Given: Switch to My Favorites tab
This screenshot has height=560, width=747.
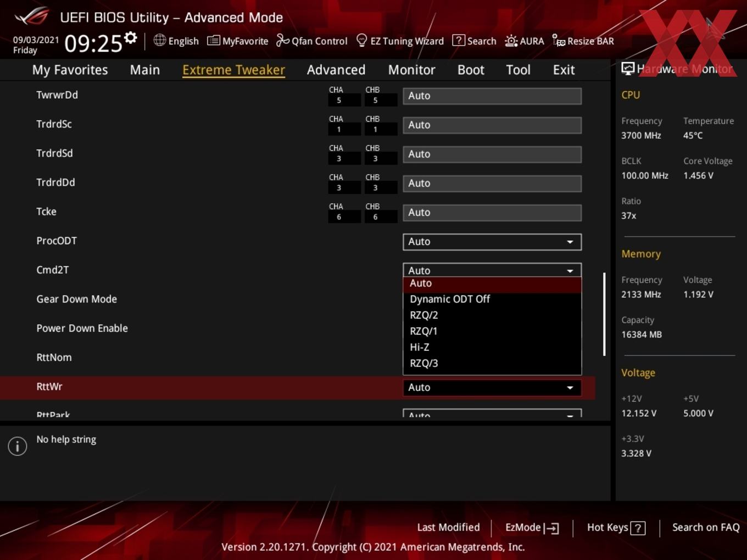Looking at the screenshot, I should [70, 70].
